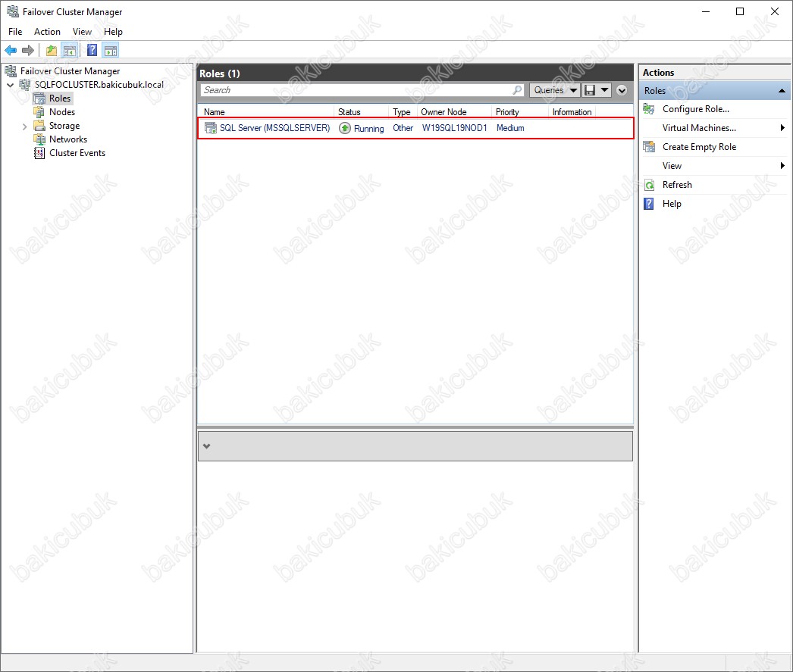Select SQL Server (MSSQLSERVER) role name
The height and width of the screenshot is (672, 793).
click(274, 128)
